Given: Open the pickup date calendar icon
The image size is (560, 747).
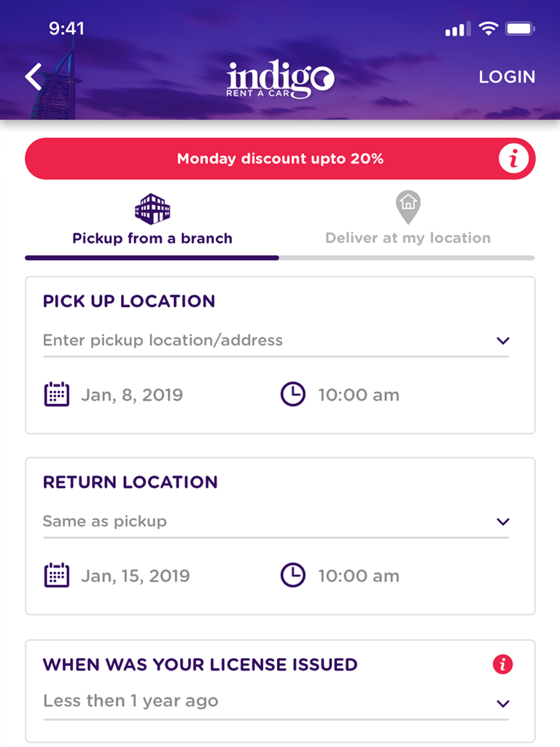Looking at the screenshot, I should coord(57,395).
